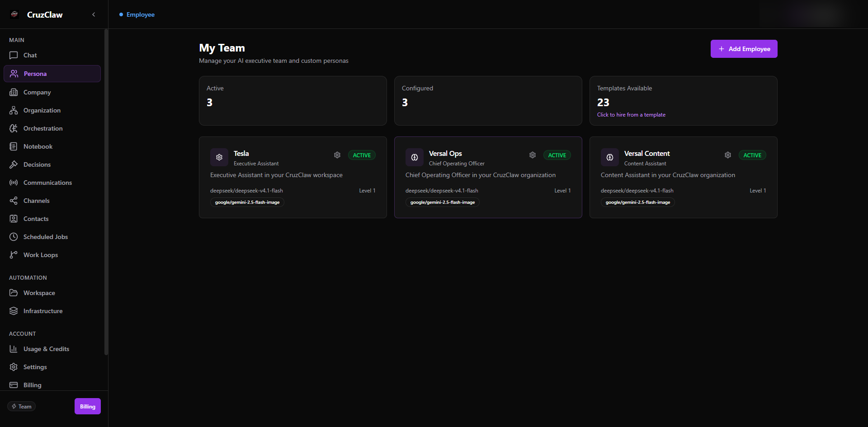Click Versal Content google/gemini-2.5-flash-image tag
Viewport: 868px width, 427px height.
[x=638, y=202]
